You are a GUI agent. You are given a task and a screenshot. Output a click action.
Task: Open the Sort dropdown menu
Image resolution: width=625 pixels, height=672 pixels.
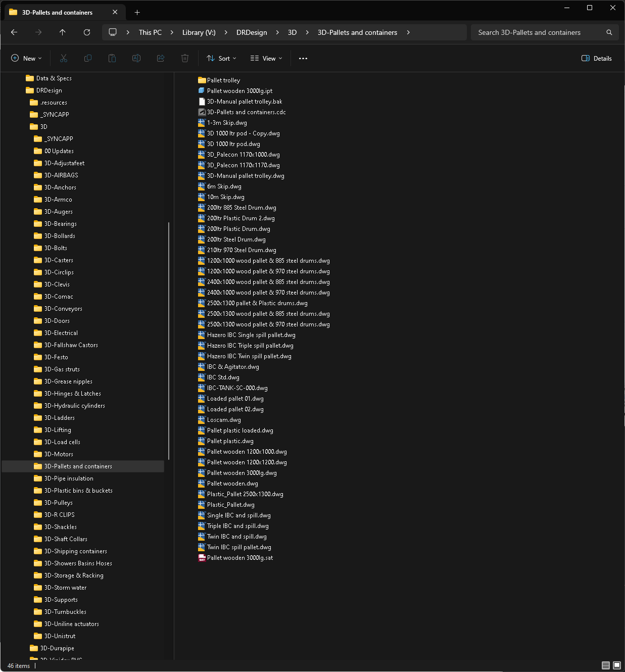221,59
